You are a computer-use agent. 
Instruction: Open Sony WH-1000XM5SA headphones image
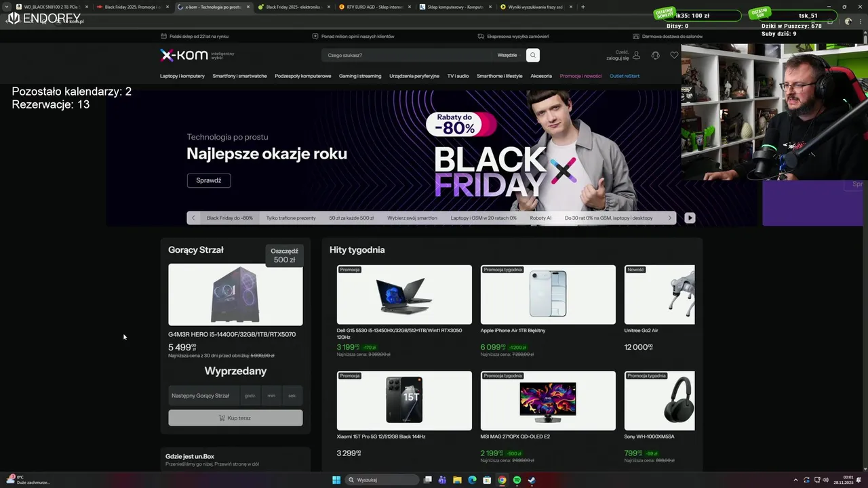click(x=659, y=401)
